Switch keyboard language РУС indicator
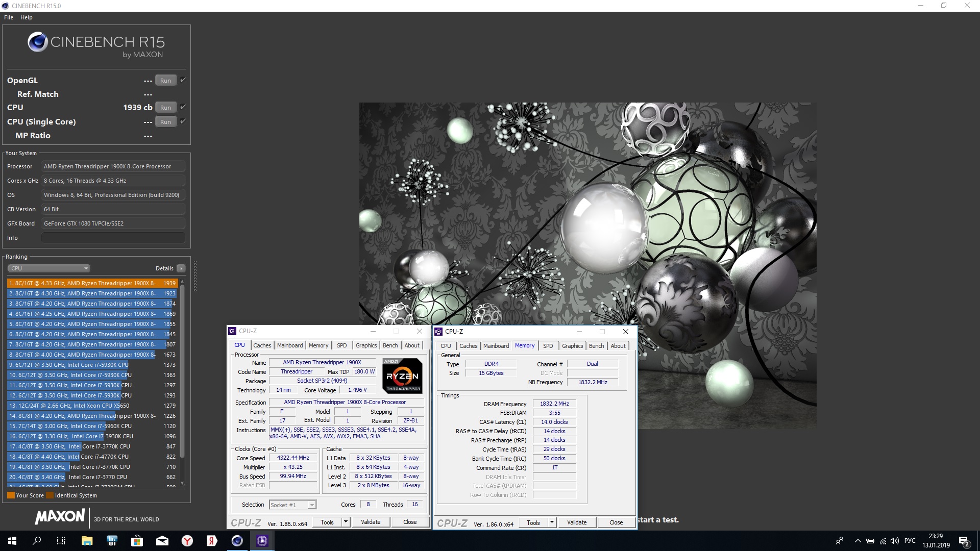 910,541
